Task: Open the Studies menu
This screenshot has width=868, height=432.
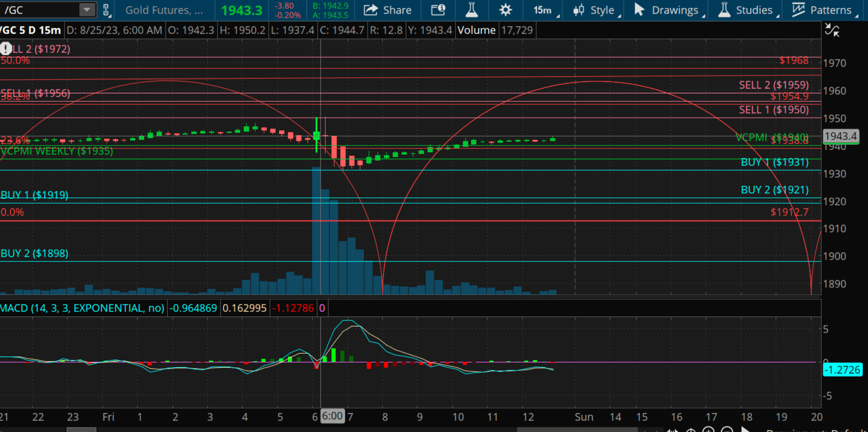Action: [748, 10]
